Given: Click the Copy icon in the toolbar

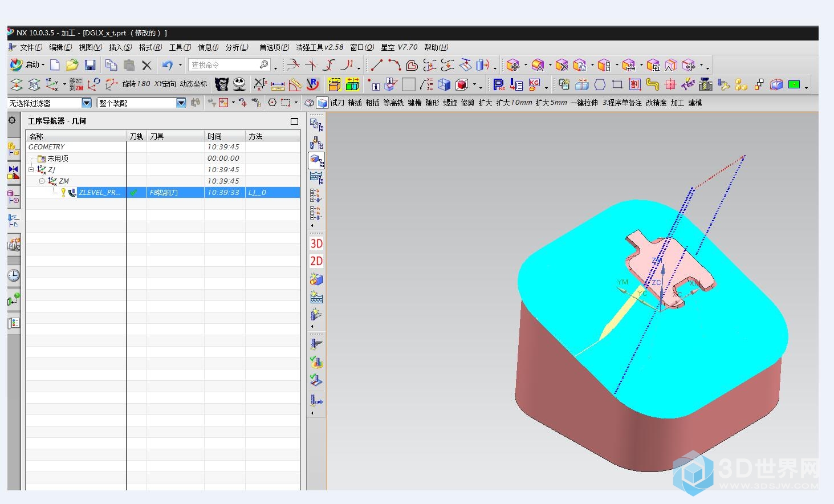Looking at the screenshot, I should click(x=111, y=65).
